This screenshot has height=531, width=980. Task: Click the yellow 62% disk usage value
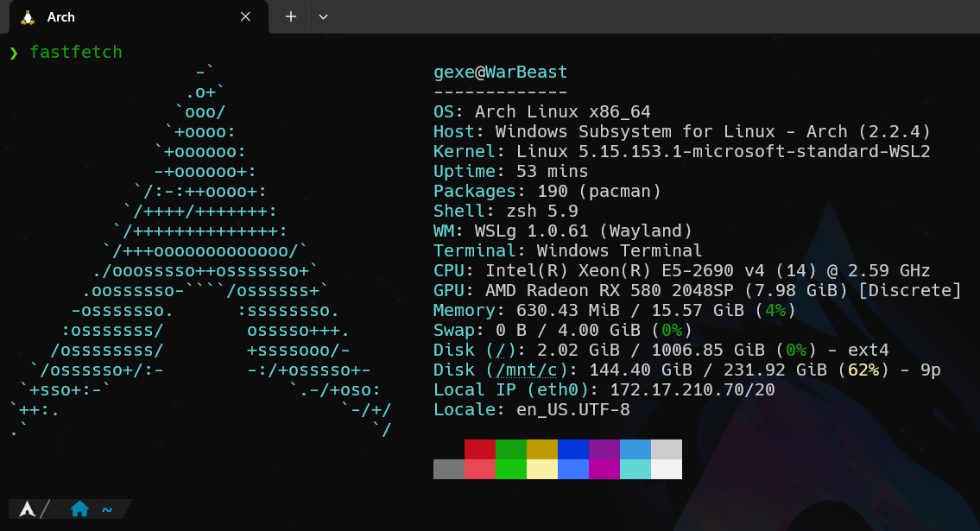click(863, 370)
